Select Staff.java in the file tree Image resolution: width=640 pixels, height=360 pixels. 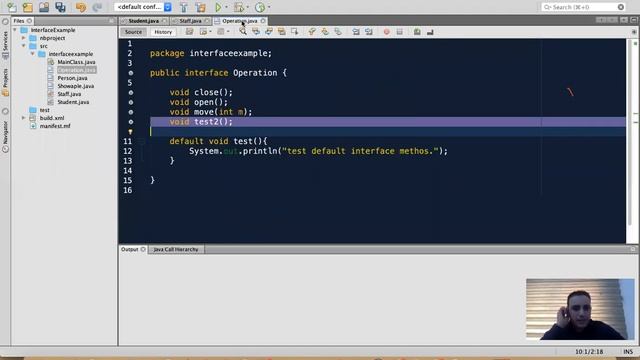[x=69, y=94]
